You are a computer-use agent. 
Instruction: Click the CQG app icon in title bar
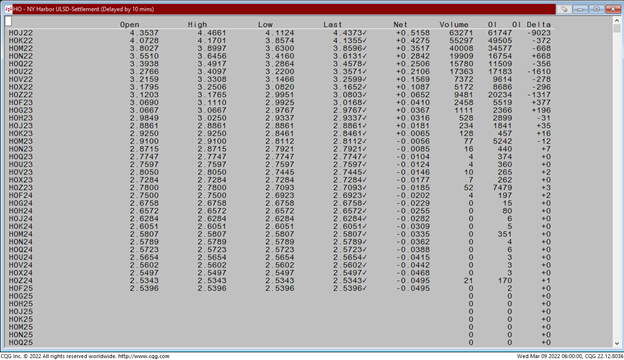point(8,9)
